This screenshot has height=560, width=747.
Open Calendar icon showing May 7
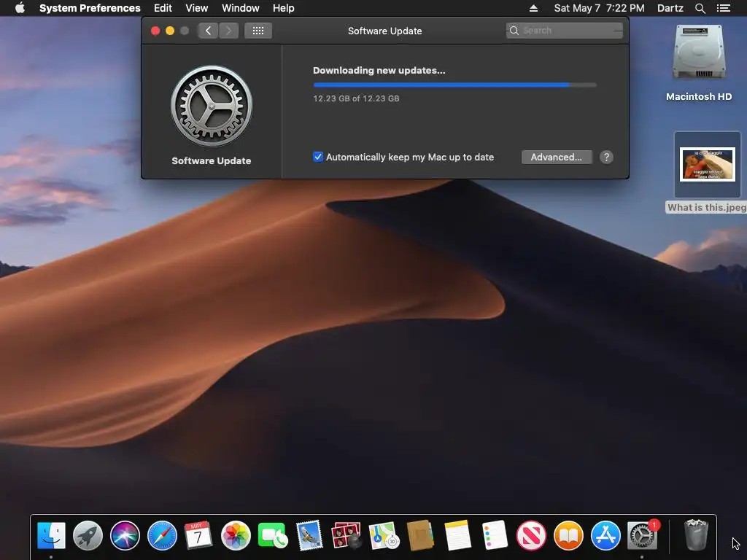pyautogui.click(x=198, y=535)
